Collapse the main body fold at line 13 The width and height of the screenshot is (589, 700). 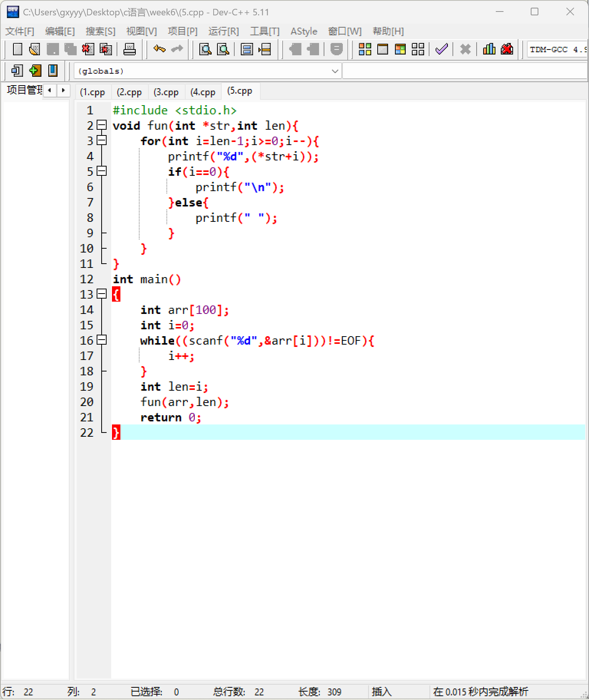[102, 294]
